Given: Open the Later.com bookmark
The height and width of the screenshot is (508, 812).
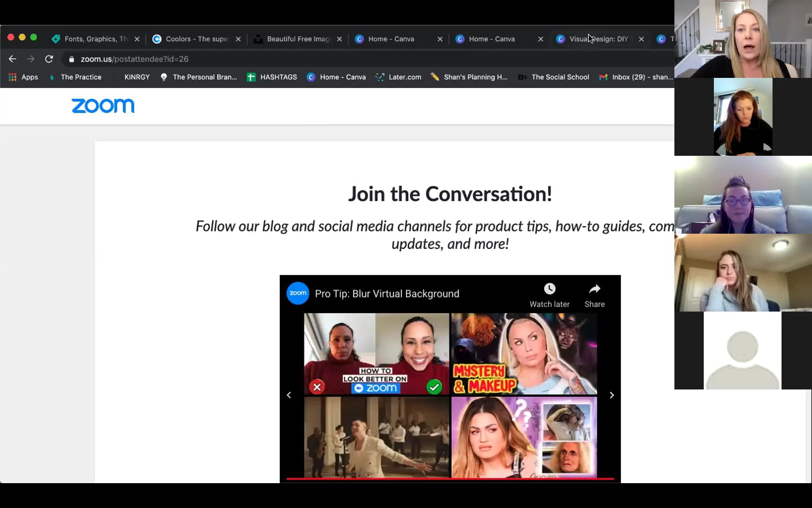Looking at the screenshot, I should coord(399,77).
